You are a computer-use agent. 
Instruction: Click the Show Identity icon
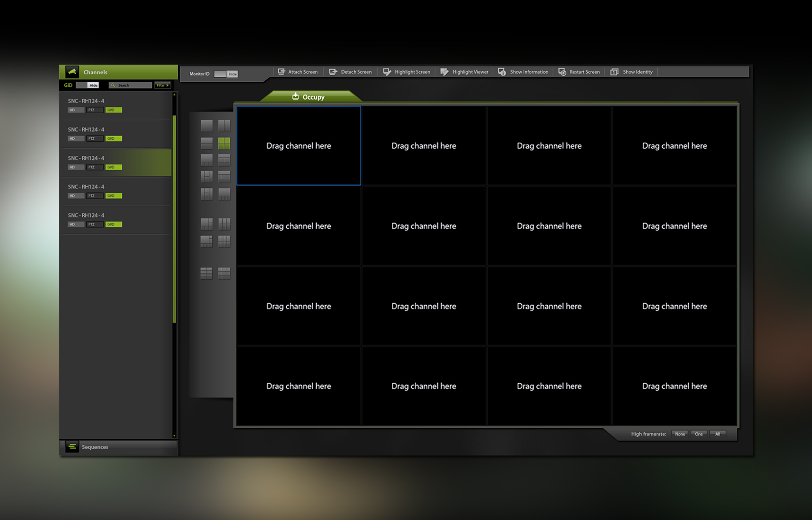pos(614,72)
